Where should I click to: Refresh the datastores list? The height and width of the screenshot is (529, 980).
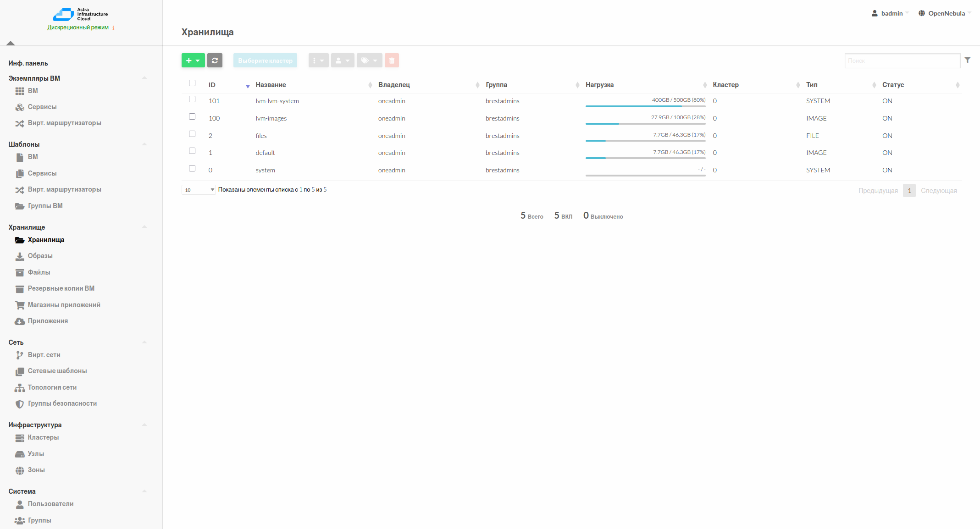pyautogui.click(x=215, y=60)
